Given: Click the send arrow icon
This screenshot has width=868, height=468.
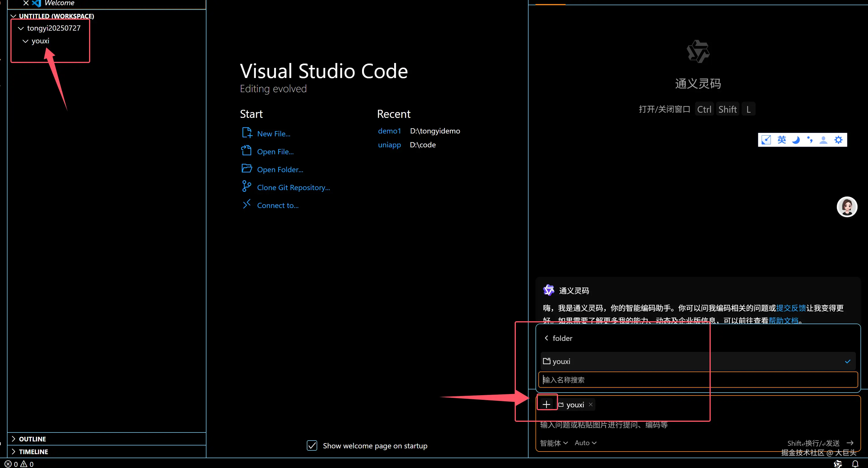Looking at the screenshot, I should pos(850,443).
